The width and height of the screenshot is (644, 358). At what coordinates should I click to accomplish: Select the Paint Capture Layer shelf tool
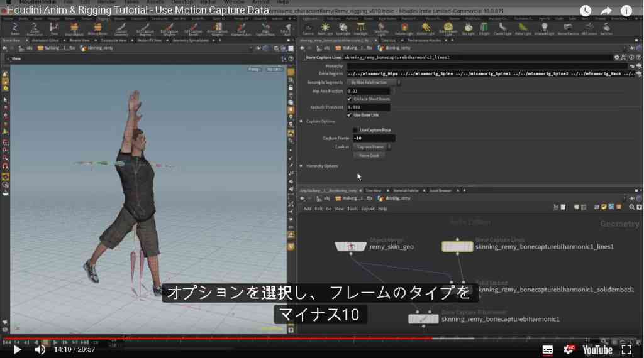coord(241,29)
